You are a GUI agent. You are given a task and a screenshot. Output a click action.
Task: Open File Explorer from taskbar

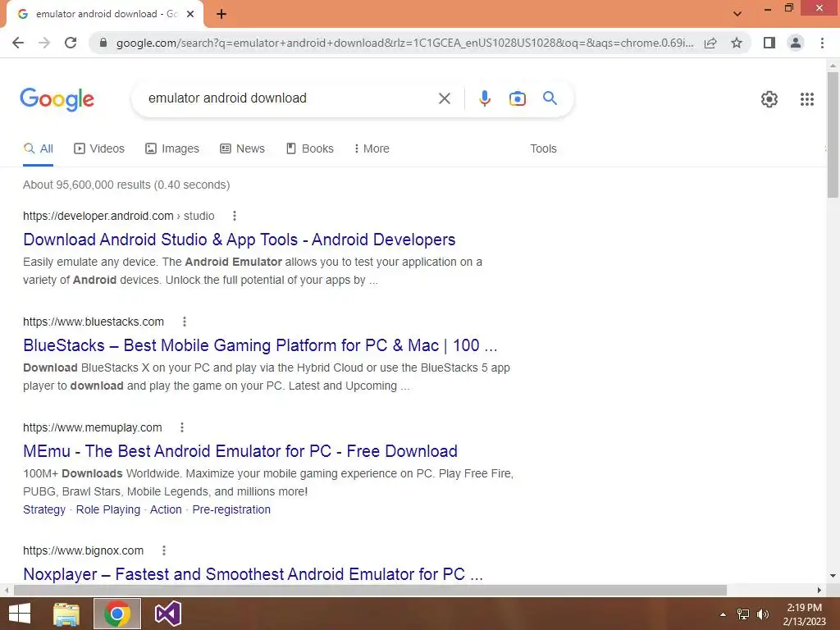tap(66, 614)
